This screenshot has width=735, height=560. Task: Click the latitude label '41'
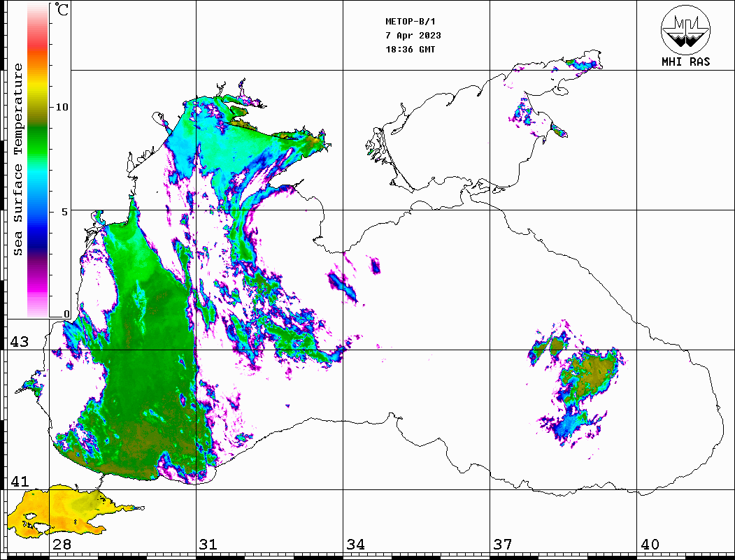[x=20, y=481]
